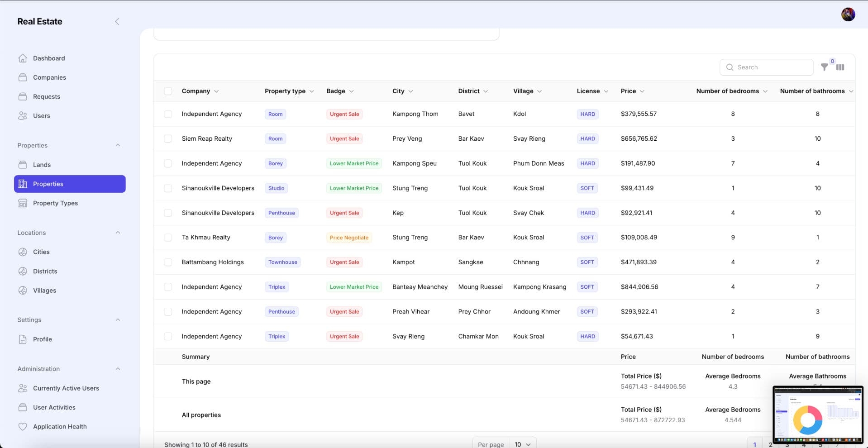Click the Properties building icon
Image resolution: width=868 pixels, height=448 pixels.
[23, 184]
